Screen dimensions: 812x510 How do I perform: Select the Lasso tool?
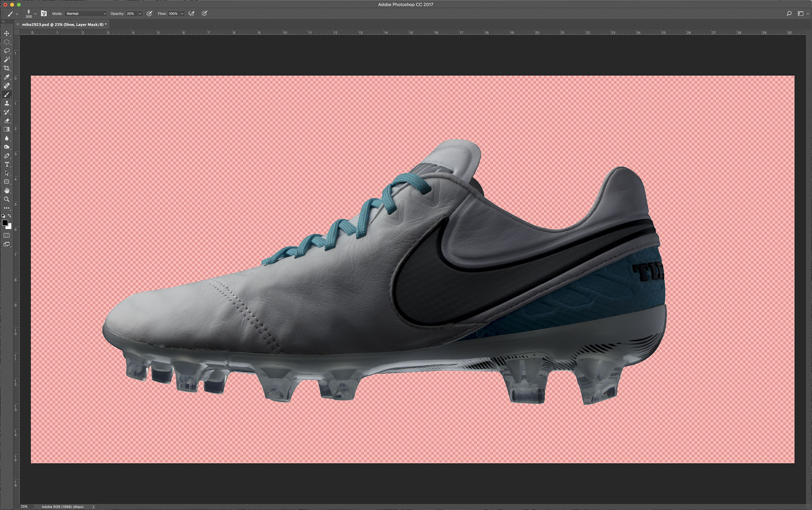tap(7, 51)
